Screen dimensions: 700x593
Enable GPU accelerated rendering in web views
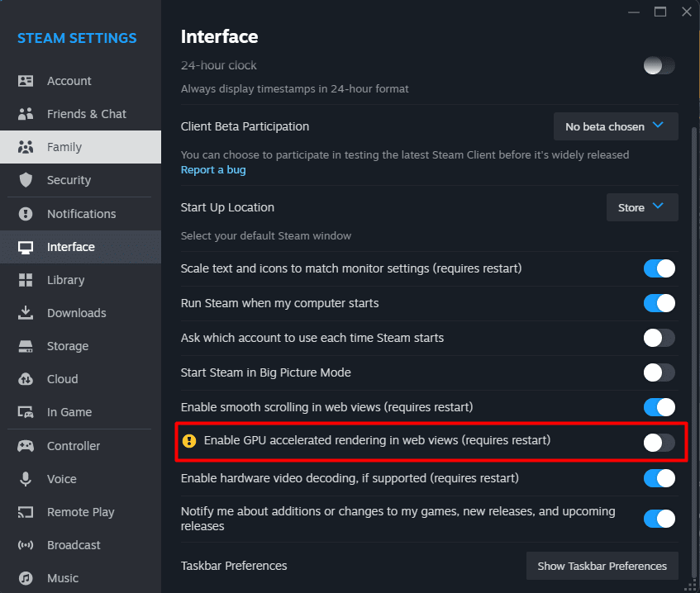click(659, 440)
